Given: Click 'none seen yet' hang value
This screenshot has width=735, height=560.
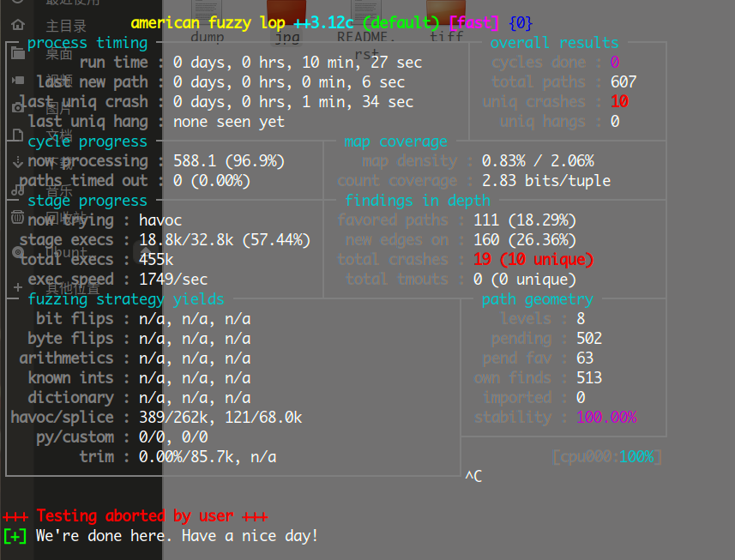Looking at the screenshot, I should tap(229, 122).
